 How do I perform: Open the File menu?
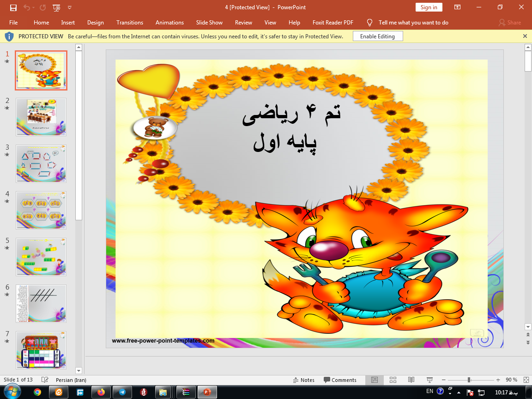click(13, 22)
